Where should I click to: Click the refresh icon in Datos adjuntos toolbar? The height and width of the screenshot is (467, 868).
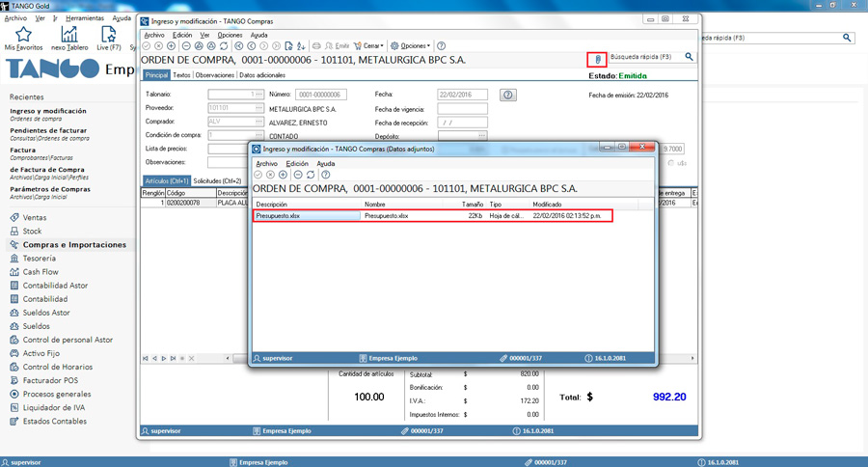pos(311,175)
